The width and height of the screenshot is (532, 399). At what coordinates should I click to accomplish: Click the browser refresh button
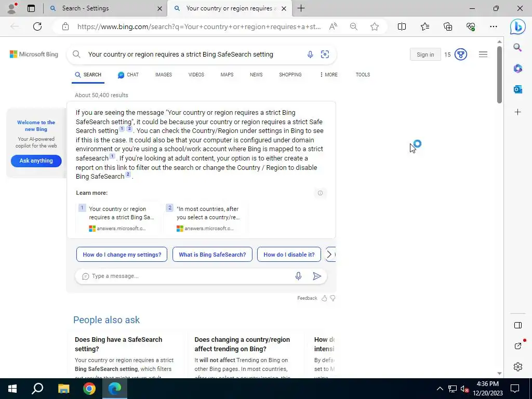[x=37, y=26]
